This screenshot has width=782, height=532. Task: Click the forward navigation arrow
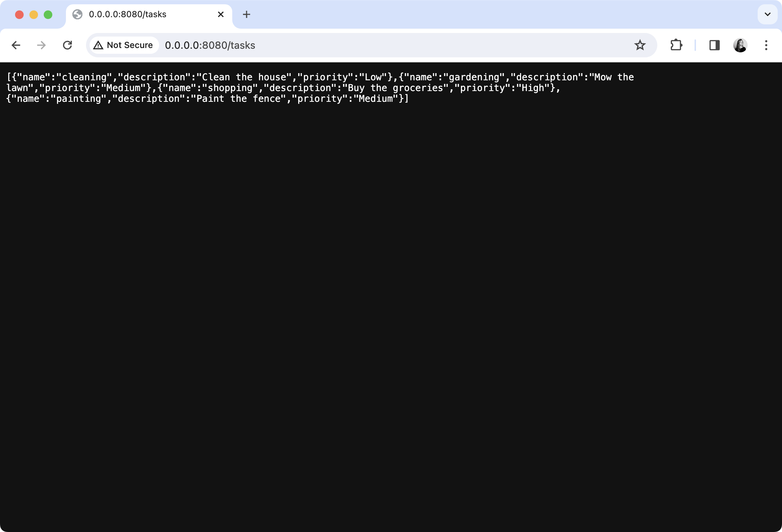[42, 45]
